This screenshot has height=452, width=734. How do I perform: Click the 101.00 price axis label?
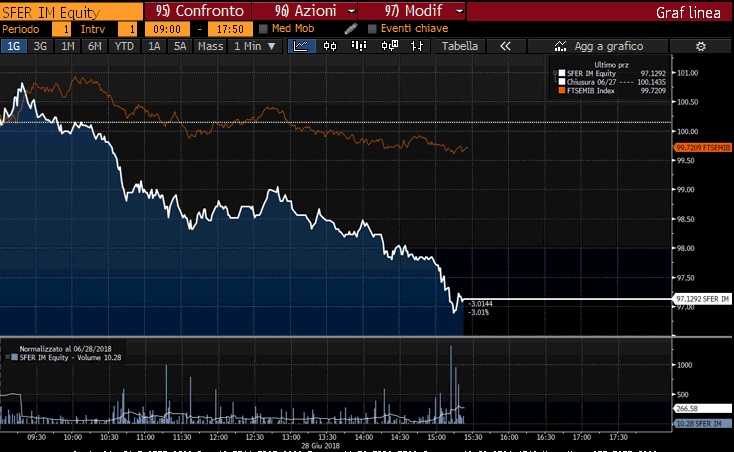click(x=688, y=73)
